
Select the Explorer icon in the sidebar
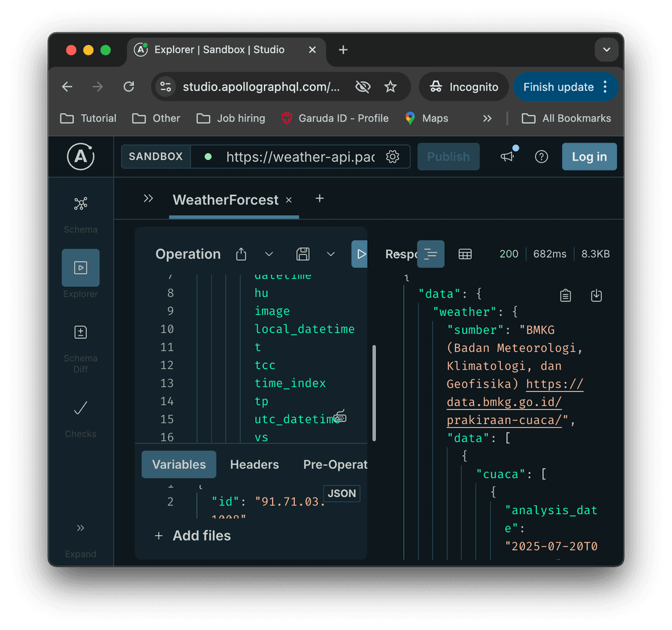tap(80, 268)
